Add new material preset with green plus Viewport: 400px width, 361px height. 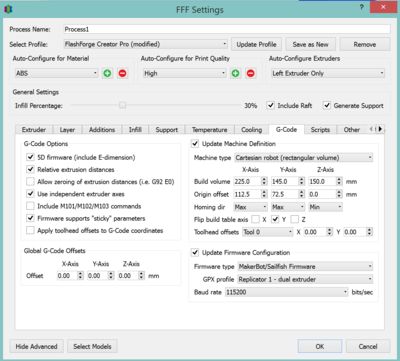(x=107, y=73)
